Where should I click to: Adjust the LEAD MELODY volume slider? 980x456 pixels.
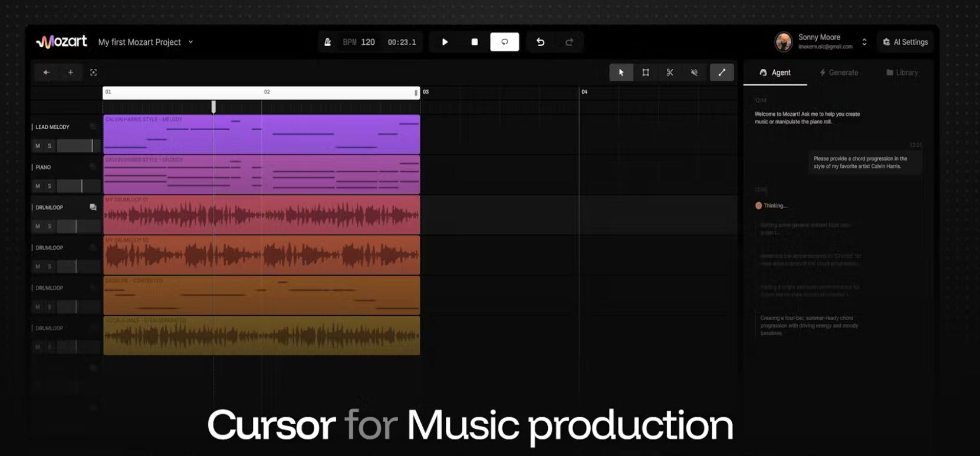tap(78, 146)
